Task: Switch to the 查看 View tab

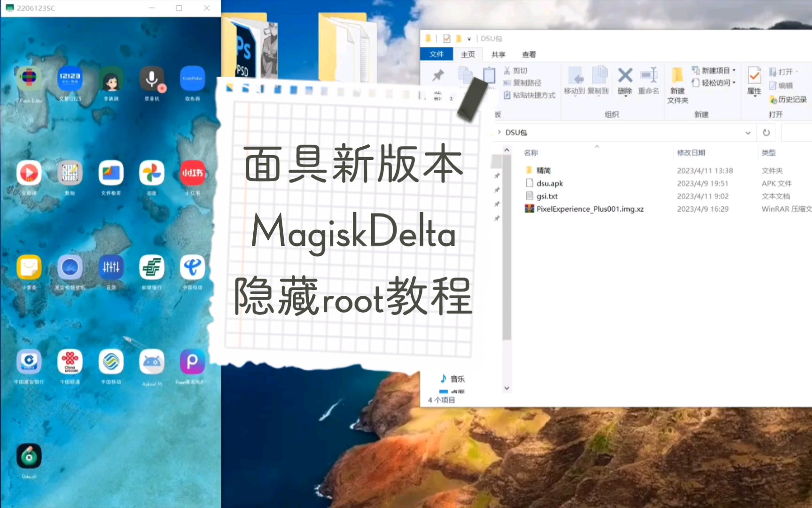Action: (529, 55)
